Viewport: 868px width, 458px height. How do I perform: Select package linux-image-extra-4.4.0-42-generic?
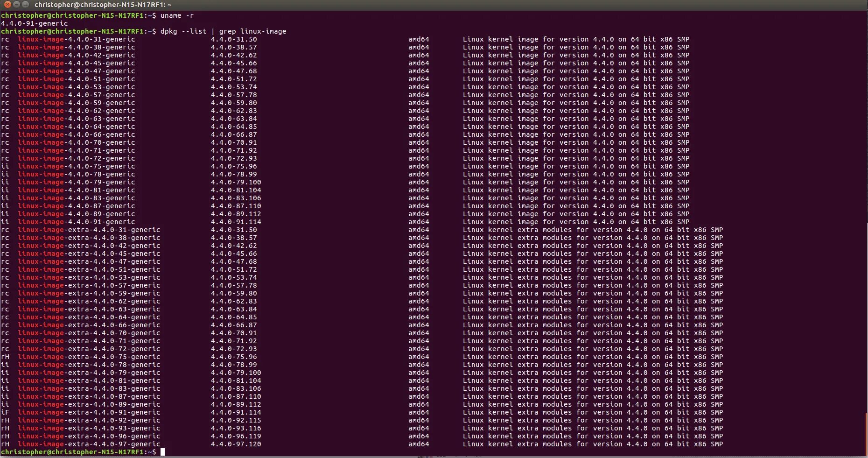pyautogui.click(x=89, y=246)
